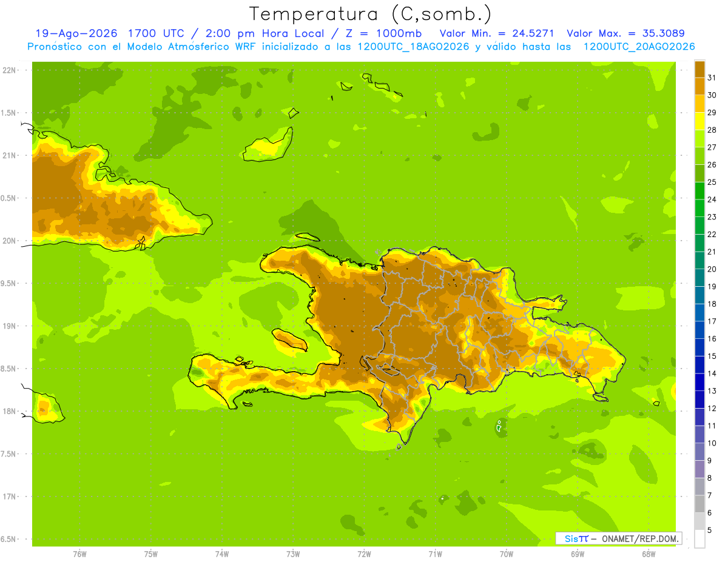Click the '20N' latitude axis label
Screen dimensions: 728x562
pos(10,241)
